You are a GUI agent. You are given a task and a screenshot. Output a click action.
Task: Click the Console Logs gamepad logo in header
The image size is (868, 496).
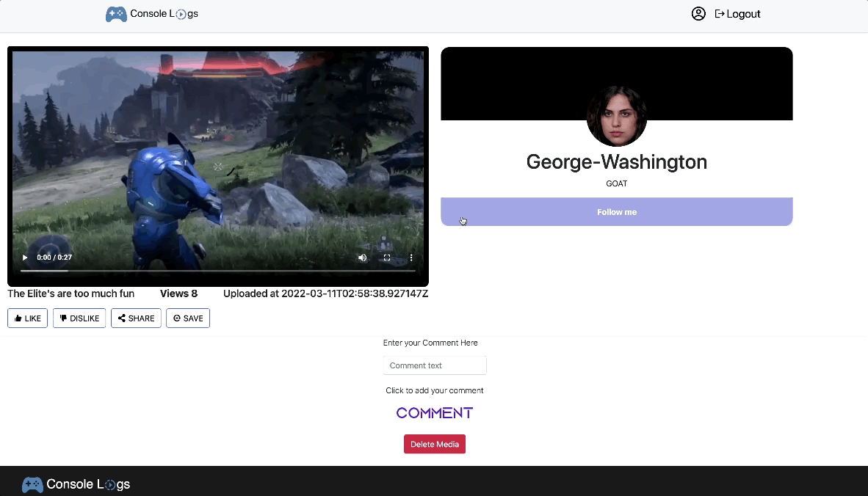[116, 14]
